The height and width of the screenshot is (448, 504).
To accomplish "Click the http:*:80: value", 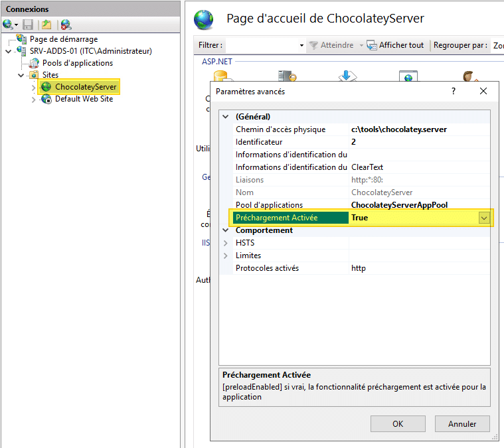I will pos(367,180).
